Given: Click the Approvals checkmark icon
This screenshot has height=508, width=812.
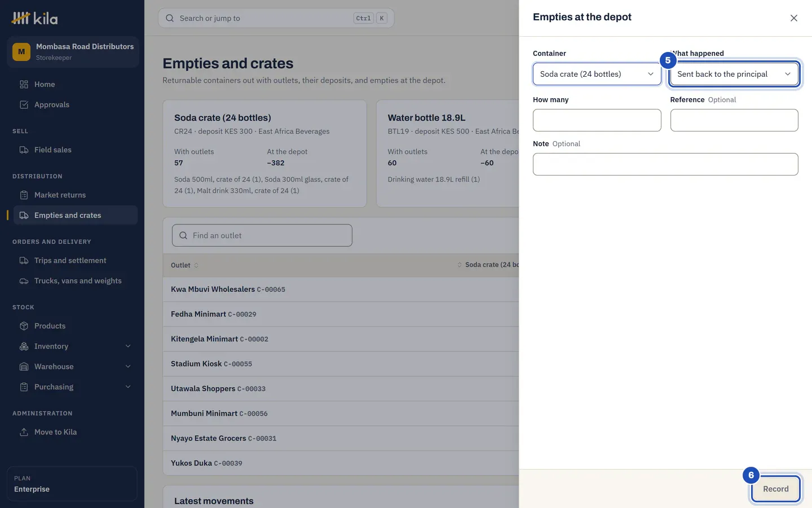Looking at the screenshot, I should (x=24, y=104).
